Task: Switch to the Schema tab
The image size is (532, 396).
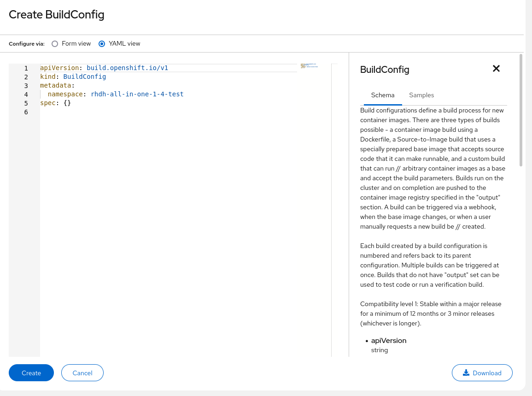Action: point(383,95)
